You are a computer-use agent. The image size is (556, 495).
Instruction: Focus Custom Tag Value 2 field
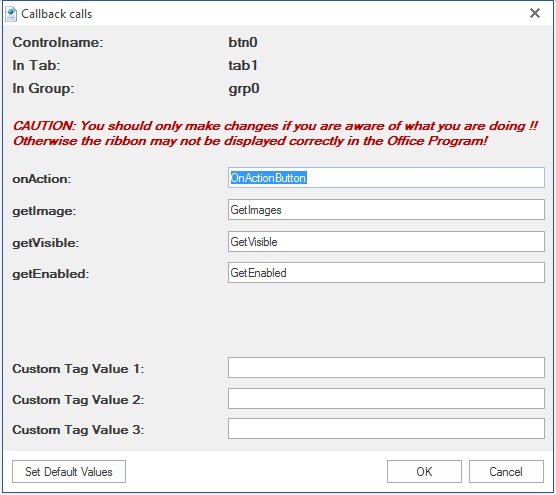[x=386, y=399]
